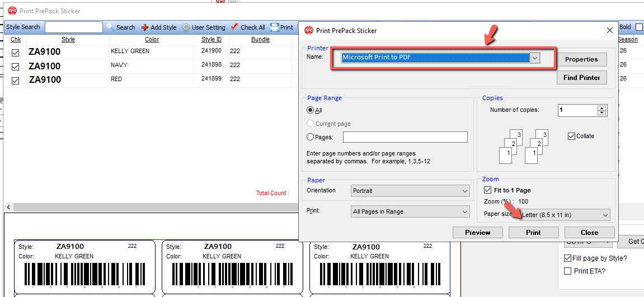Increase the number of copies with up arrow
The image size is (644, 297).
coord(602,108)
